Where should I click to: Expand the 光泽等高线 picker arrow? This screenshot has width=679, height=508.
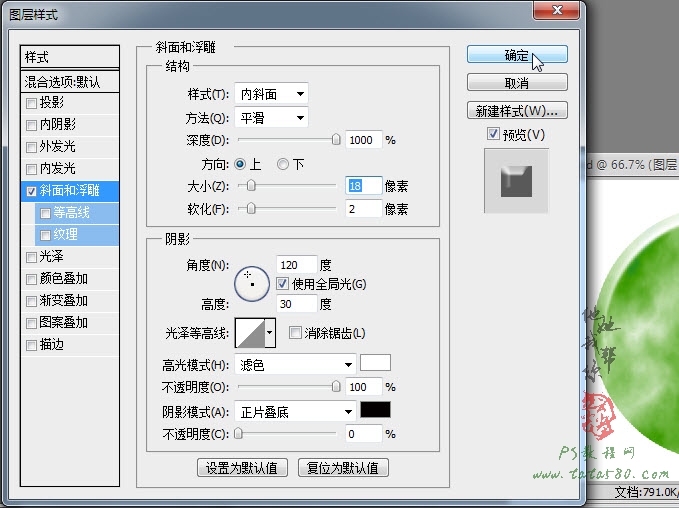click(270, 333)
